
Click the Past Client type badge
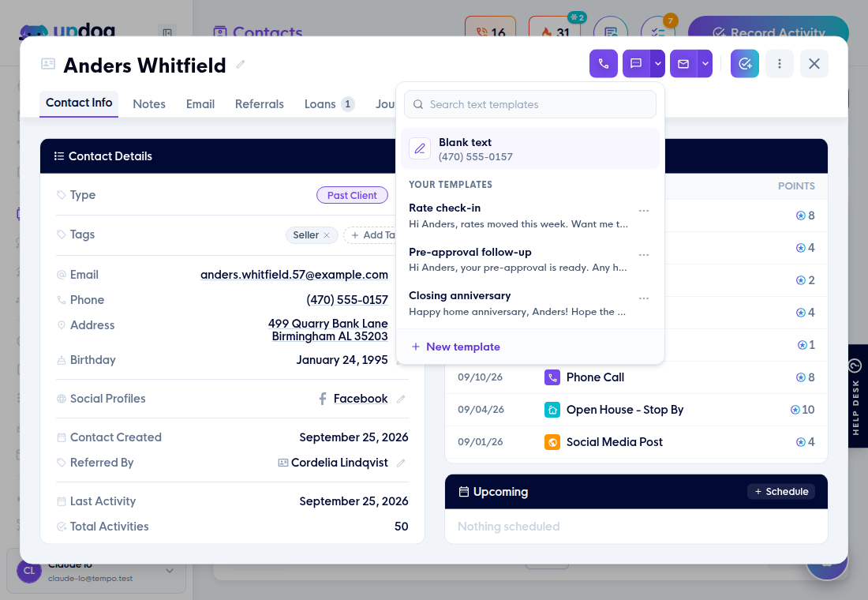tap(352, 195)
